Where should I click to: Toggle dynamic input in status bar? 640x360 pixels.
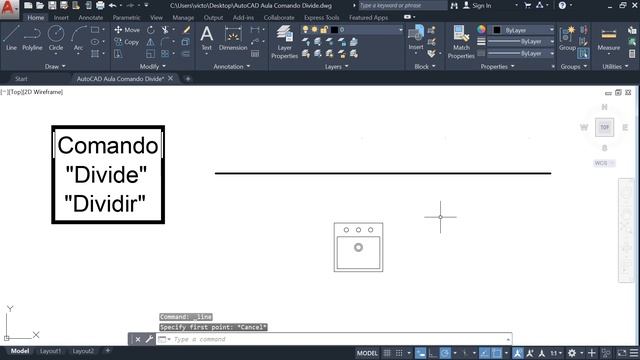(420, 353)
